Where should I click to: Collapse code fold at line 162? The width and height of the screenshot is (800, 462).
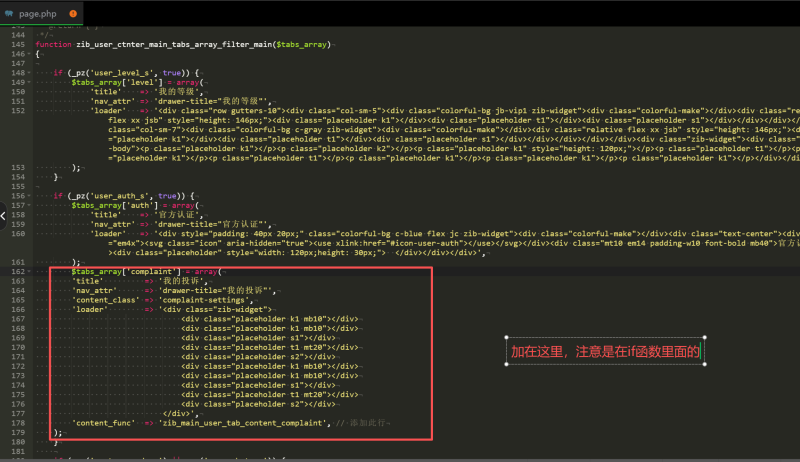click(29, 272)
